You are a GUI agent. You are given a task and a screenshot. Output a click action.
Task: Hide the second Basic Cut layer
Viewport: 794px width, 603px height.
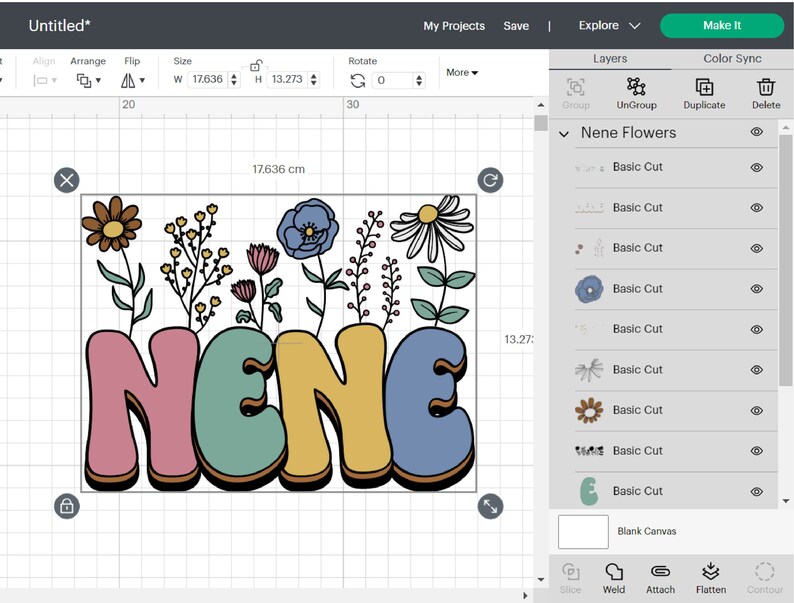(x=757, y=208)
